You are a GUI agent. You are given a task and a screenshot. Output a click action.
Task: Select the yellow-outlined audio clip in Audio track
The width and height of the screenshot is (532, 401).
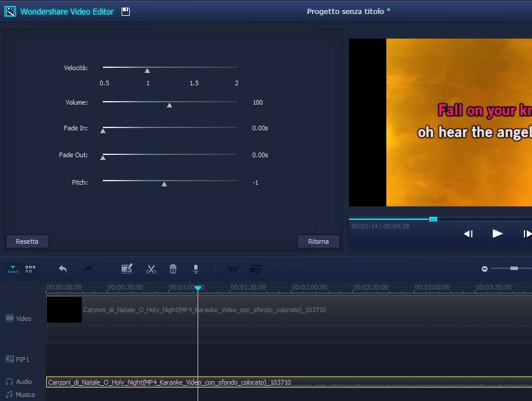pyautogui.click(x=289, y=382)
